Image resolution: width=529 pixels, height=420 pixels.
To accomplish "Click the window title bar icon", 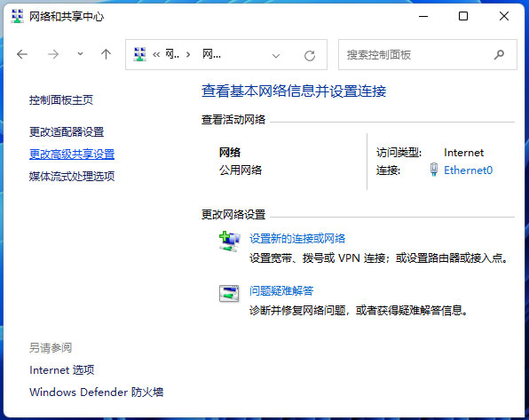I will coord(17,16).
